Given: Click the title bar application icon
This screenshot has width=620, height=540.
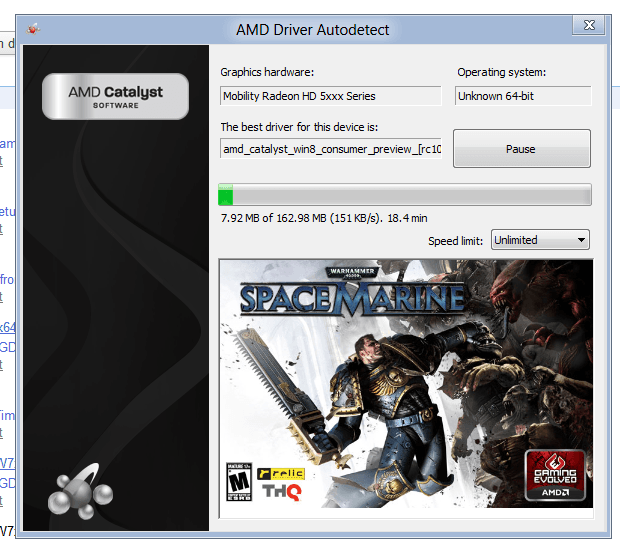Looking at the screenshot, I should pos(33,29).
